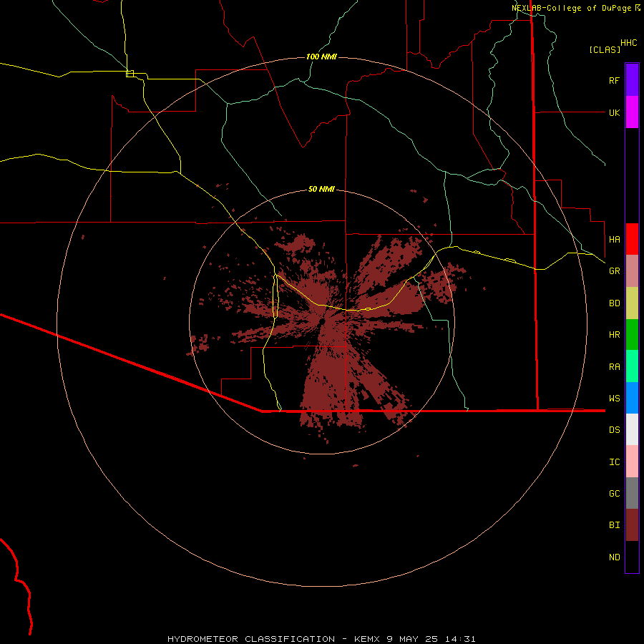644x644 pixels.
Task: Click the WS legend label
Action: (614, 399)
